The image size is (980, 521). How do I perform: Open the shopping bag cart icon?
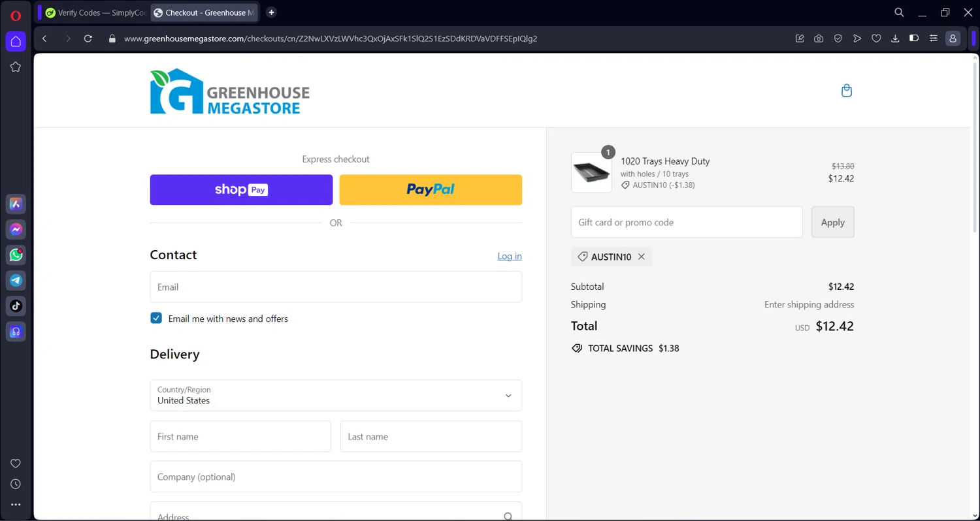(x=847, y=91)
